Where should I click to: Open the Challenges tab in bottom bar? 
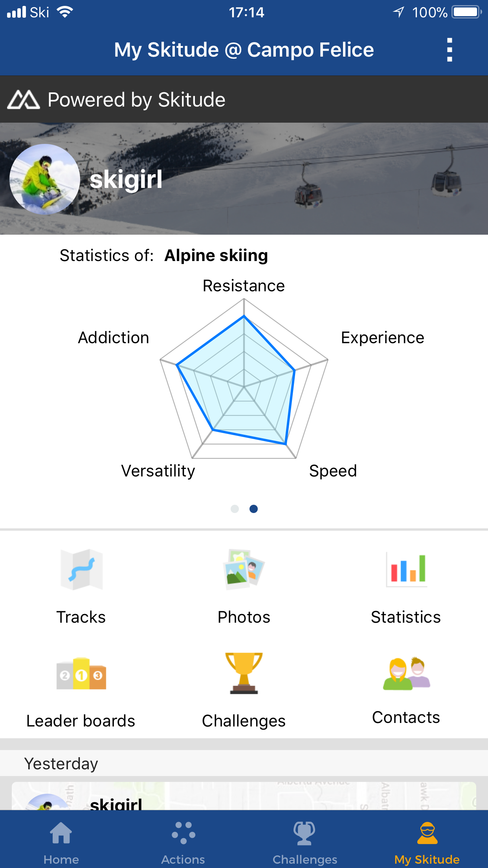305,839
